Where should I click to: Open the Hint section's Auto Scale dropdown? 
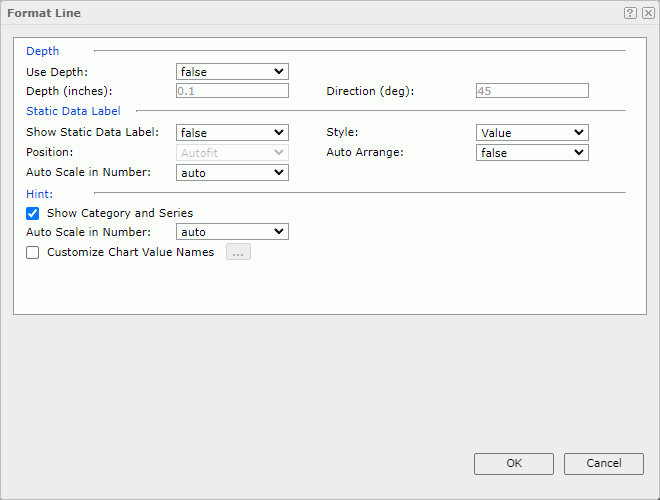click(x=232, y=232)
